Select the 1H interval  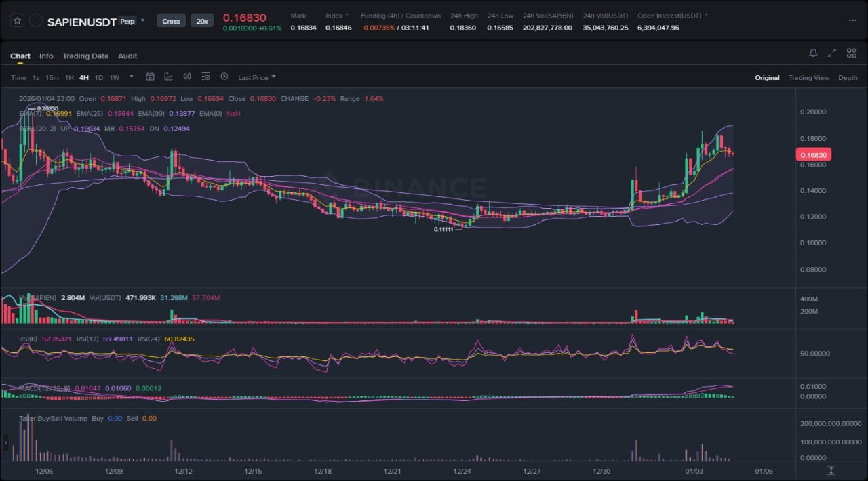(x=69, y=77)
